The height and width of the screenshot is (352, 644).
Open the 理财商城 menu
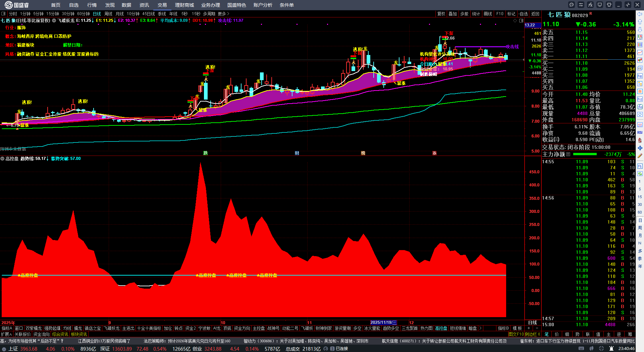pyautogui.click(x=184, y=5)
